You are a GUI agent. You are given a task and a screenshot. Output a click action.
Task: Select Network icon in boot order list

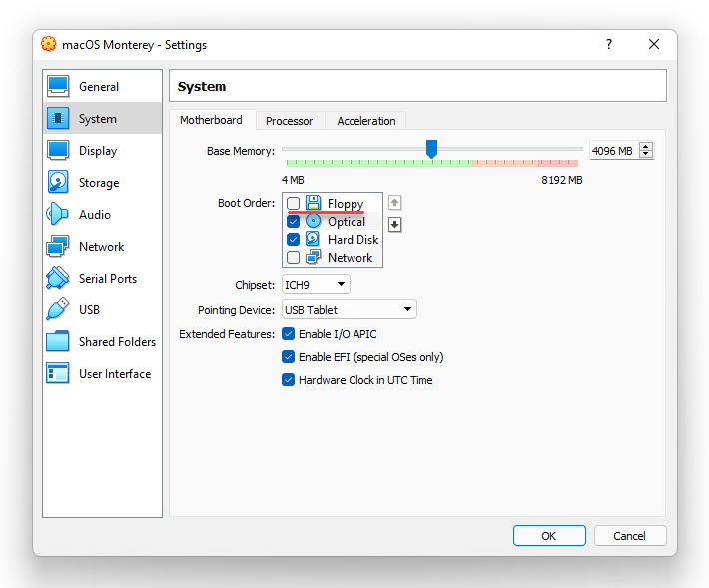pyautogui.click(x=313, y=257)
